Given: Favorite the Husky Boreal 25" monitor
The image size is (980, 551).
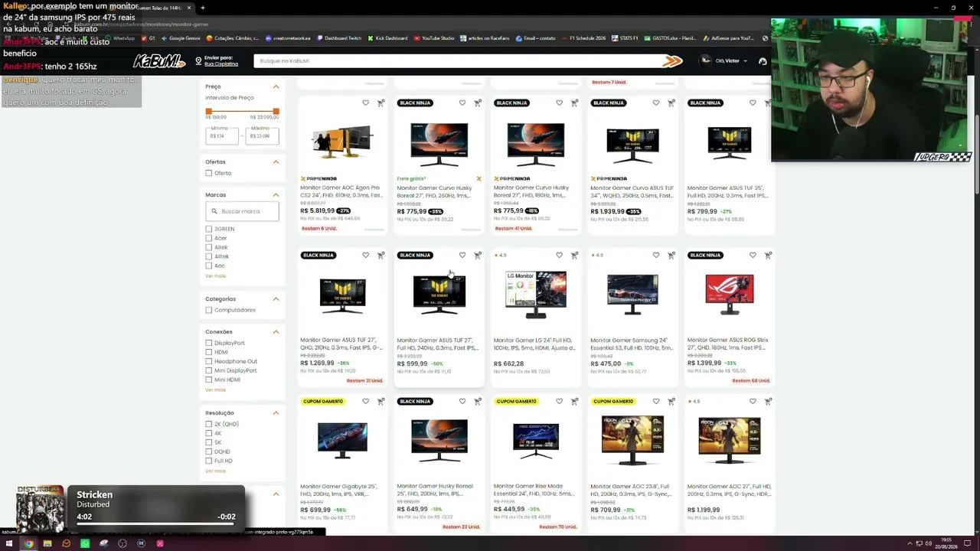Looking at the screenshot, I should pos(462,401).
